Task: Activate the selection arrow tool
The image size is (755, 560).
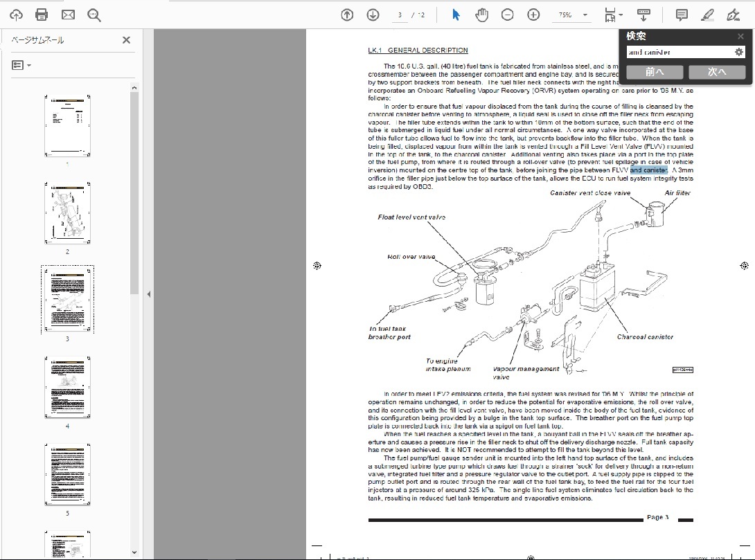Action: coord(456,15)
